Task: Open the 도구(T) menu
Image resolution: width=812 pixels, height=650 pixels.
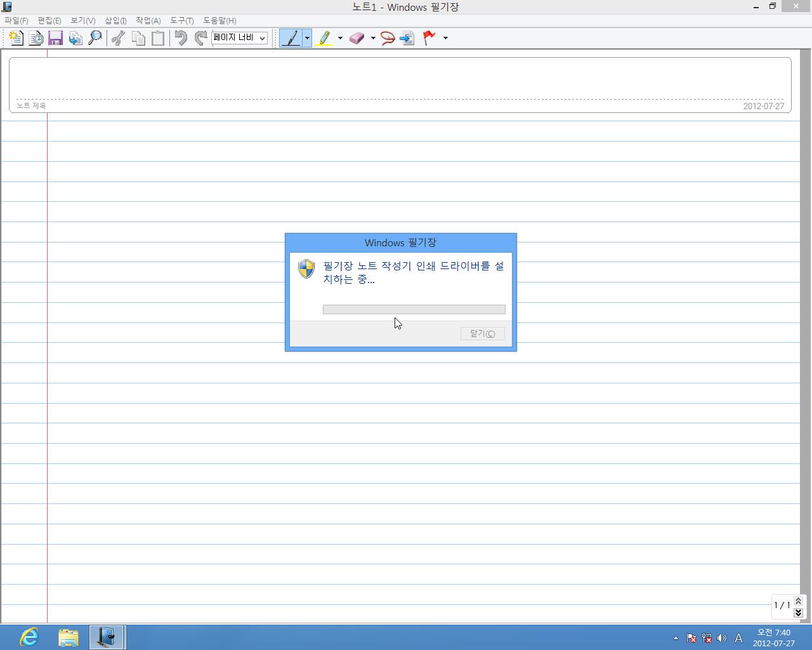Action: 182,20
